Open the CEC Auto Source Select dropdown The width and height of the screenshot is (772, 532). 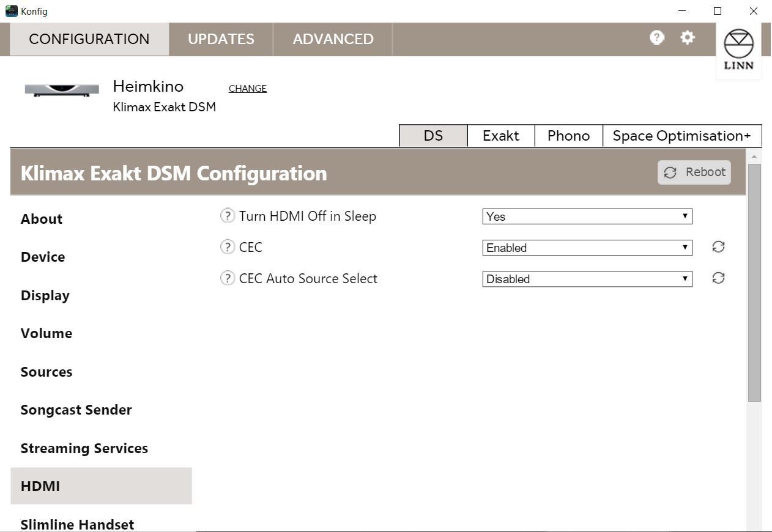click(587, 279)
